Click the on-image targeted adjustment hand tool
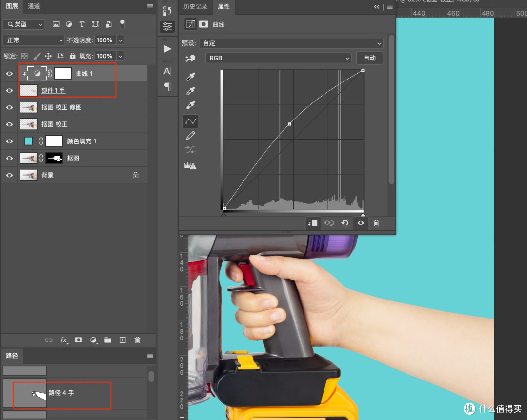Screen dimensions: 527x420 pos(190,58)
